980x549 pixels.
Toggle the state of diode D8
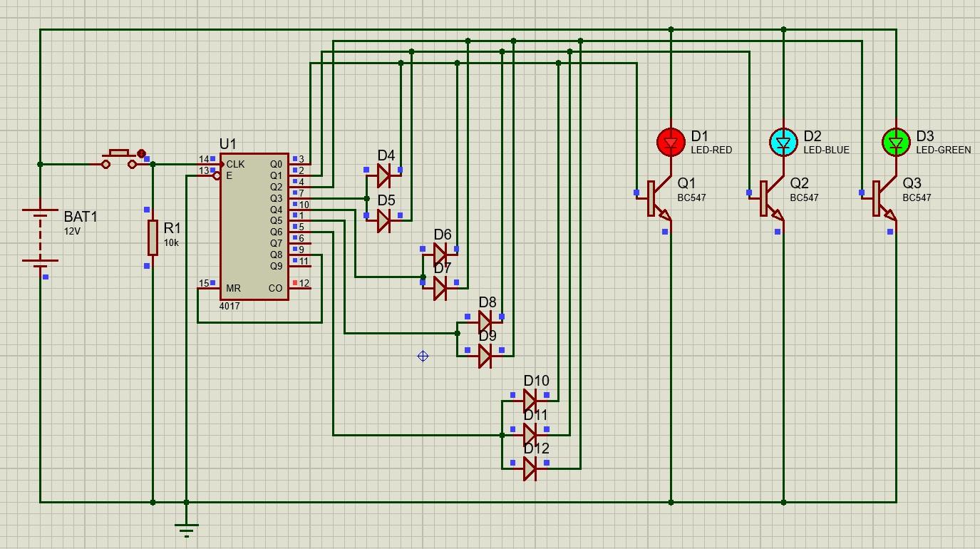pyautogui.click(x=486, y=321)
